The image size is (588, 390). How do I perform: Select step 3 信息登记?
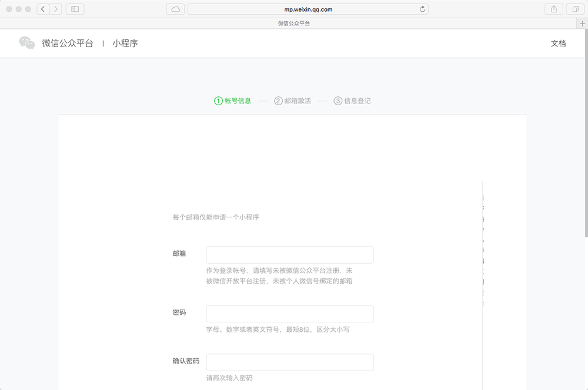tap(352, 101)
